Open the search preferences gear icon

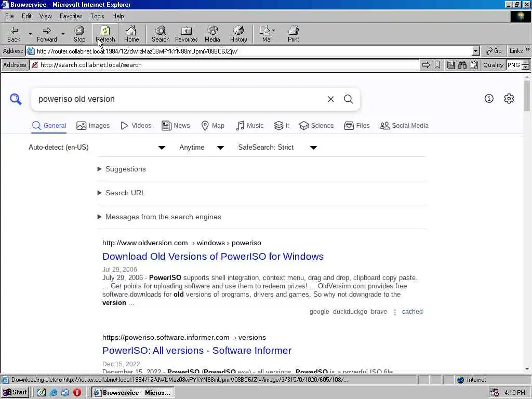coord(509,98)
